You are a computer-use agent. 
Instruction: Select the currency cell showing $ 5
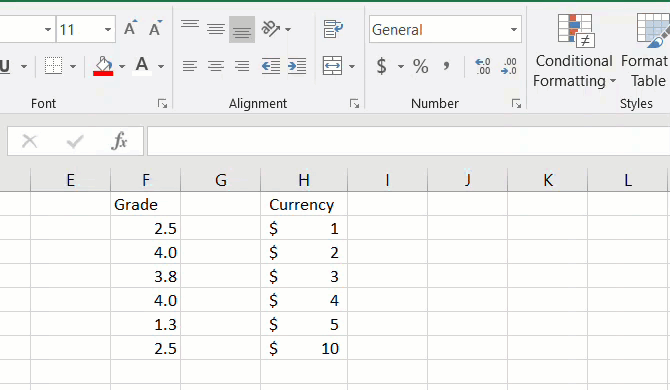coord(304,324)
